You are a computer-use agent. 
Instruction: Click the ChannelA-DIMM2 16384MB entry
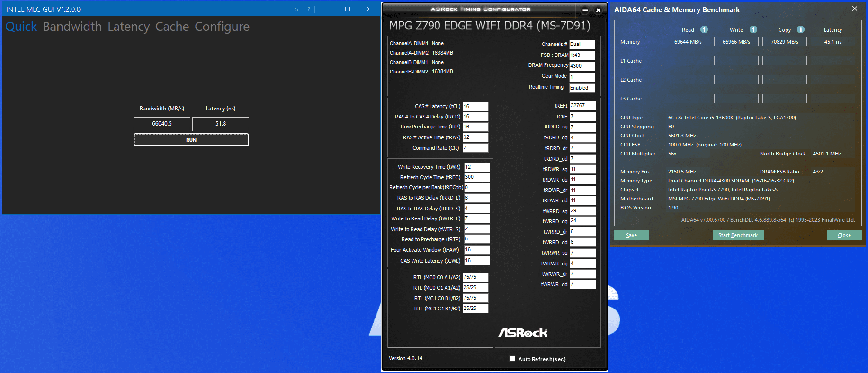point(421,53)
